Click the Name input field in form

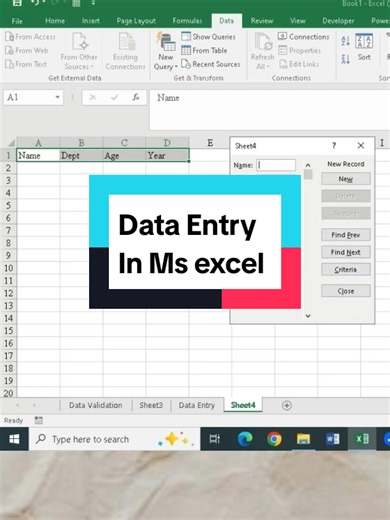[276, 165]
